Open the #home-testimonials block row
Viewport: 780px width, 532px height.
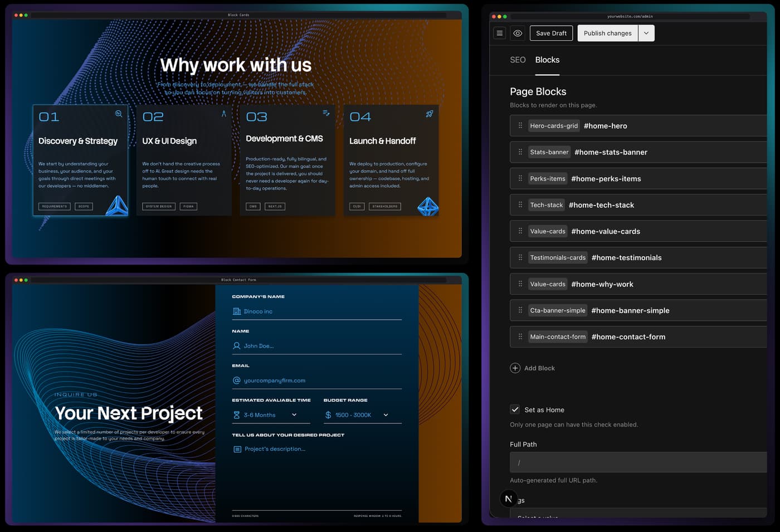click(638, 257)
